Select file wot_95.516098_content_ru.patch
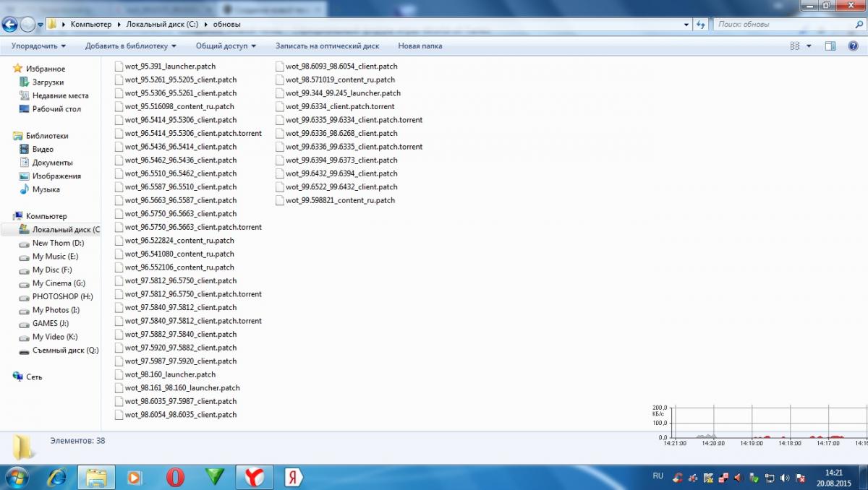 179,106
